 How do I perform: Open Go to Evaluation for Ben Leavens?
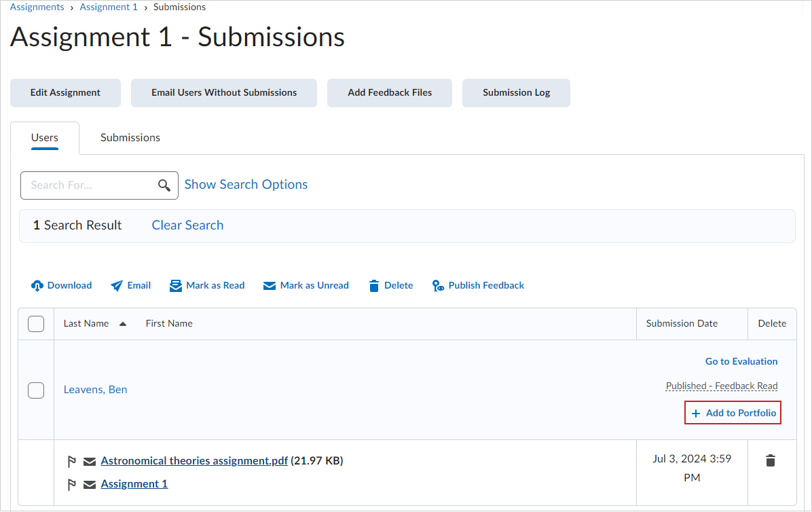tap(741, 361)
